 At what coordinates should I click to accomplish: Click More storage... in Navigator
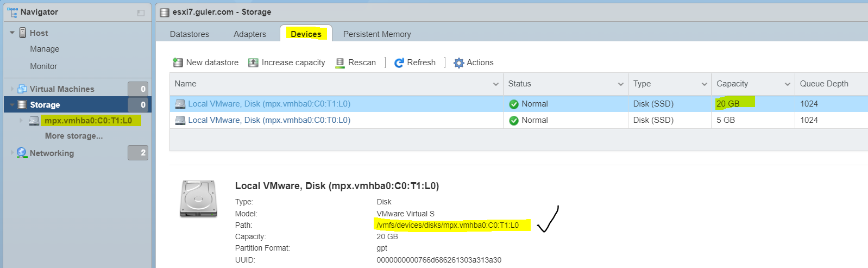74,136
